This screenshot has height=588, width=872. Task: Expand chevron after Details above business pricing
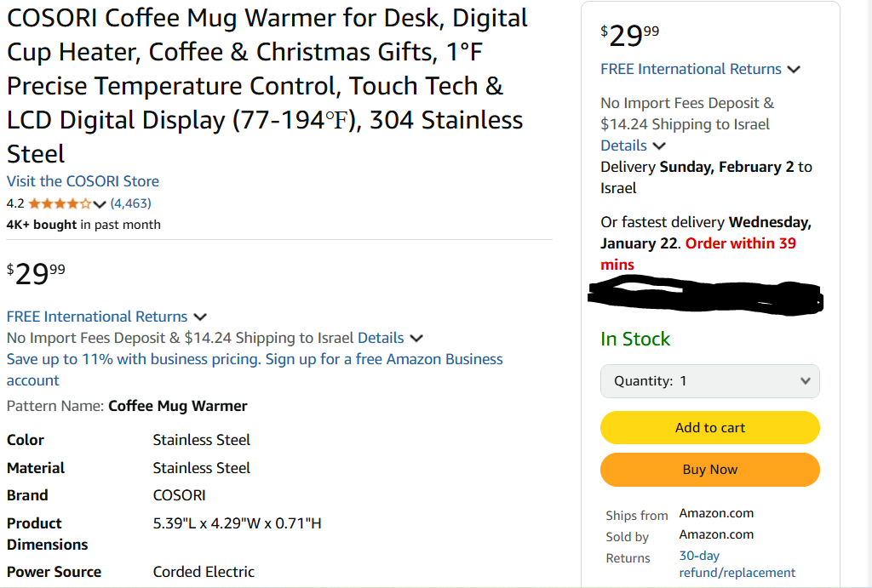pos(416,339)
